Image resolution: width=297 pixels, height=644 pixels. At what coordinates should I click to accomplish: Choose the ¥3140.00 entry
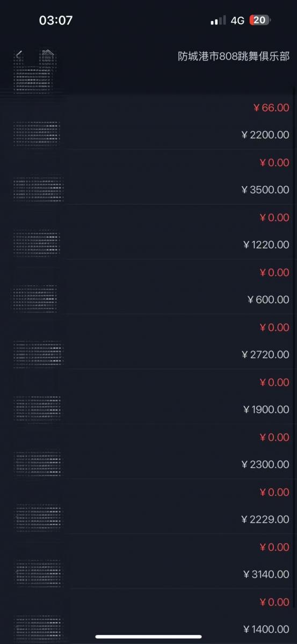148,561
